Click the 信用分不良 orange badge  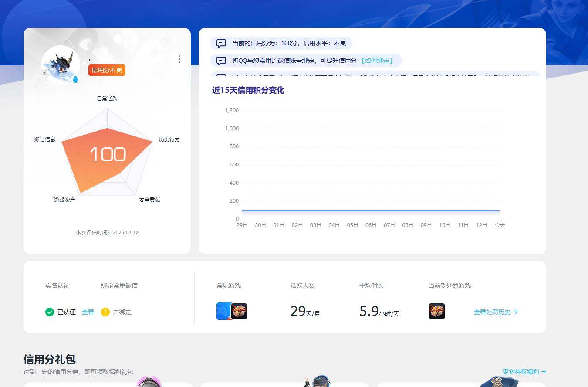pyautogui.click(x=107, y=70)
